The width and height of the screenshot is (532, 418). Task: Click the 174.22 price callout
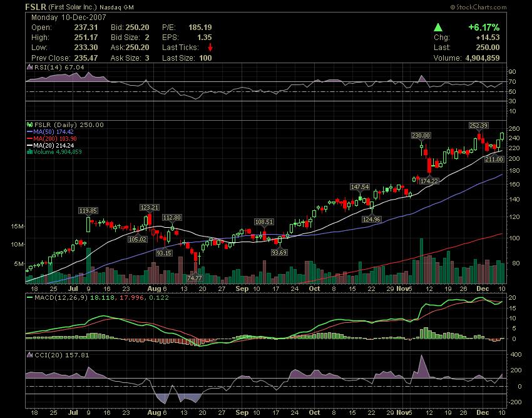429,181
